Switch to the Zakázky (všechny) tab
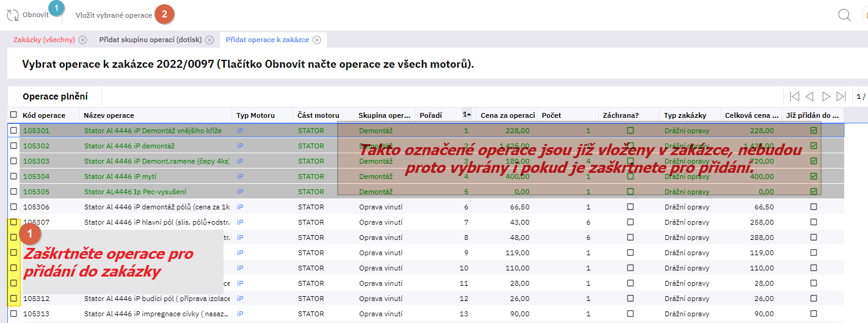The width and height of the screenshot is (868, 323). coord(44,40)
